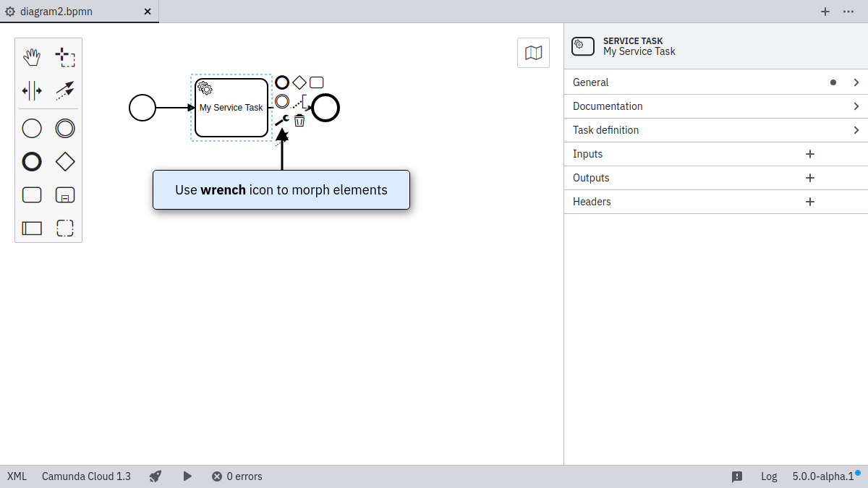Delete the service task via the trash icon
868x488 pixels.
(299, 120)
